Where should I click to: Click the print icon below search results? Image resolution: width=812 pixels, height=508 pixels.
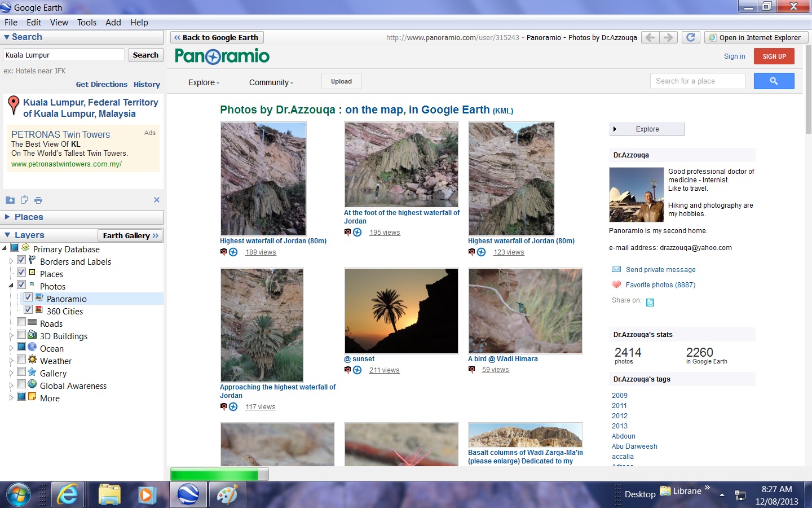(38, 200)
